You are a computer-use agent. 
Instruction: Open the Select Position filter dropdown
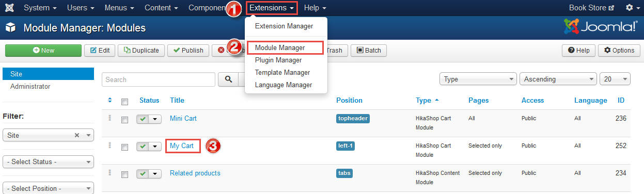49,188
